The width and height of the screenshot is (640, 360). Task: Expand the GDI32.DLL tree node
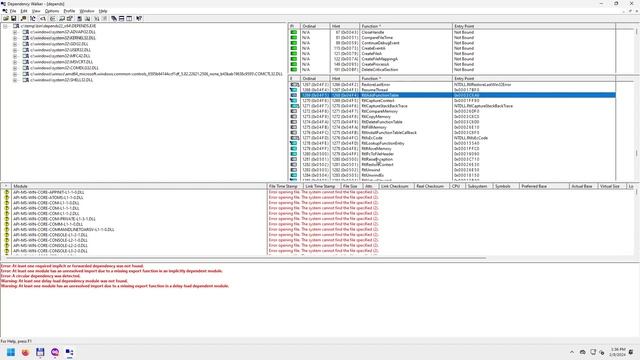[x=15, y=44]
